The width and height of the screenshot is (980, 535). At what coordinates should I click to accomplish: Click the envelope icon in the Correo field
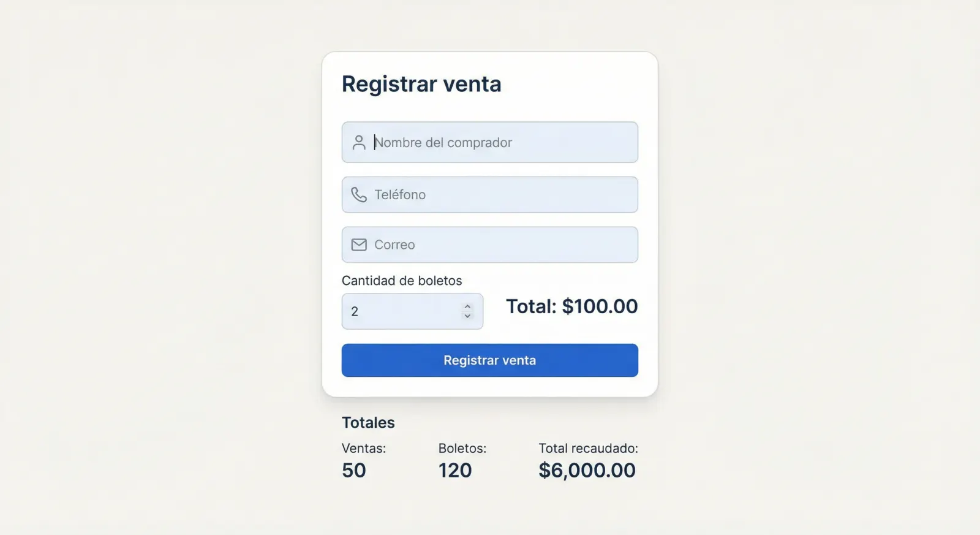pyautogui.click(x=359, y=244)
